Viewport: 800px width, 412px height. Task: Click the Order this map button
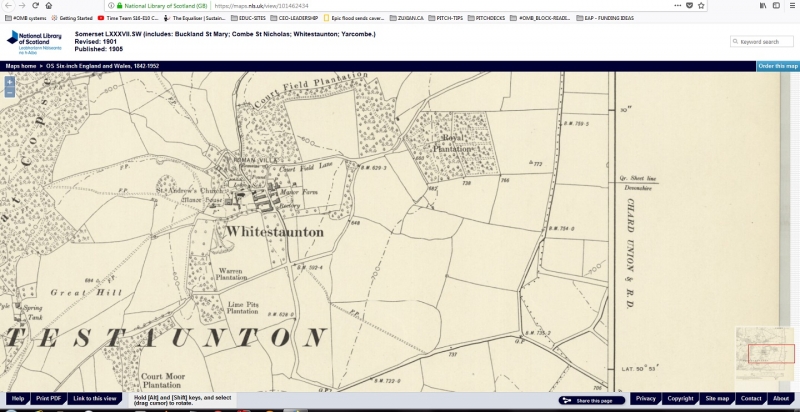(x=777, y=66)
